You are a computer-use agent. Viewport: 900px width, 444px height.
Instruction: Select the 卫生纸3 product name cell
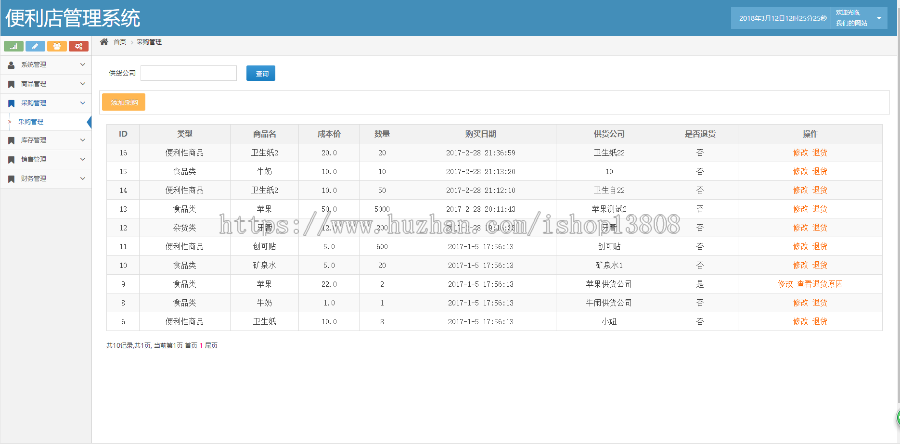[265, 153]
